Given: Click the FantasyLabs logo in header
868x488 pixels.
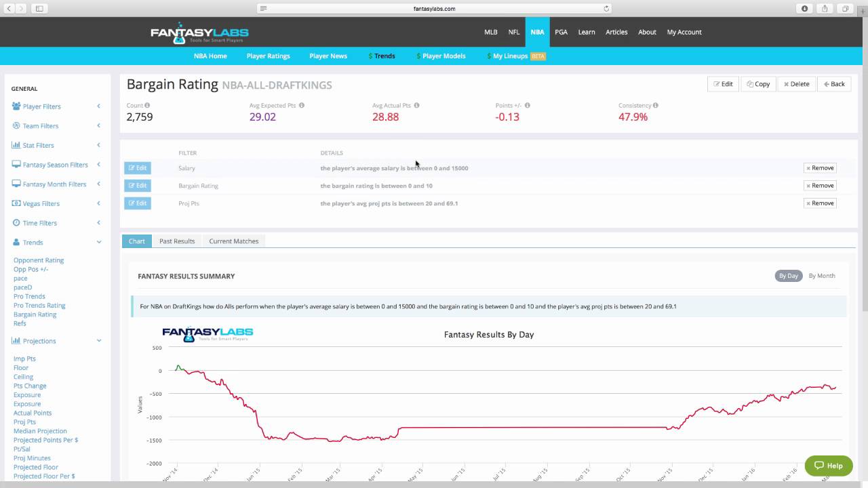Looking at the screenshot, I should pyautogui.click(x=199, y=33).
